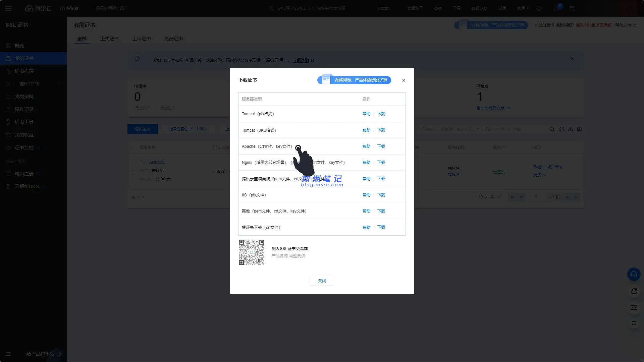Open 帮助文档 link at top right
Image resolution: width=644 pixels, height=362 pixels.
[626, 25]
